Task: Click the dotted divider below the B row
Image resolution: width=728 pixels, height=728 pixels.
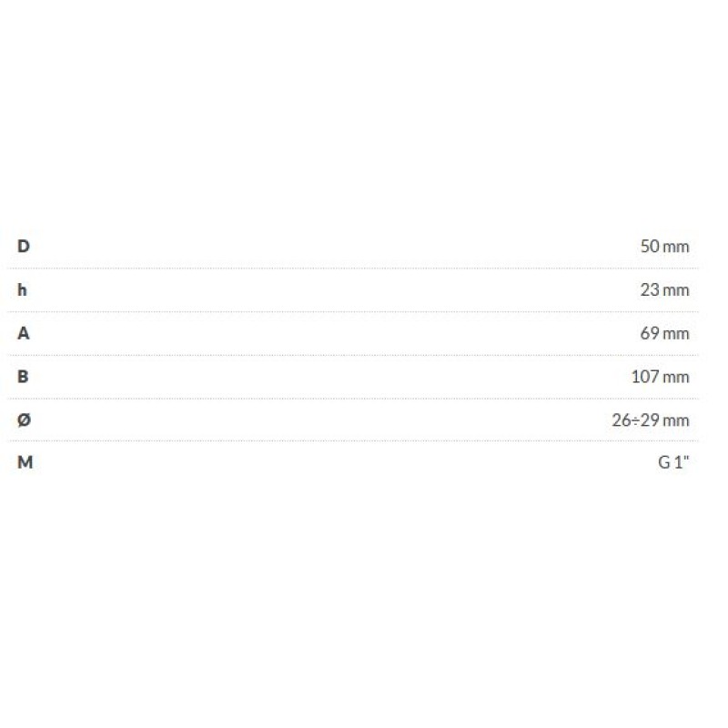Action: coord(353,399)
